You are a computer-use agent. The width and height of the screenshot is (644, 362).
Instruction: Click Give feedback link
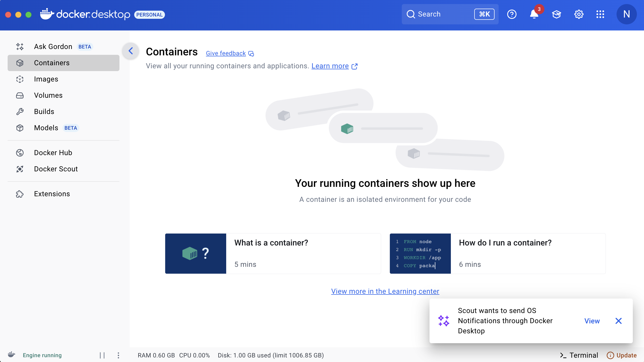click(226, 53)
